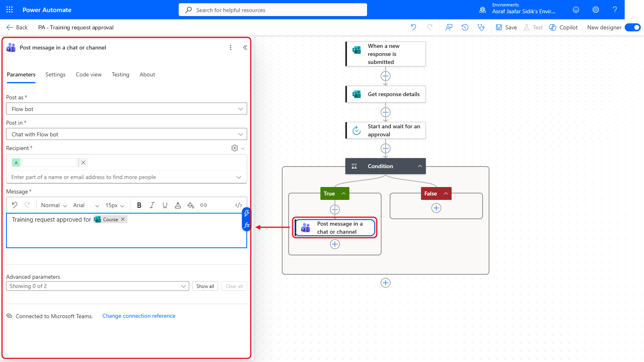Collapse the Condition card

coord(420,166)
